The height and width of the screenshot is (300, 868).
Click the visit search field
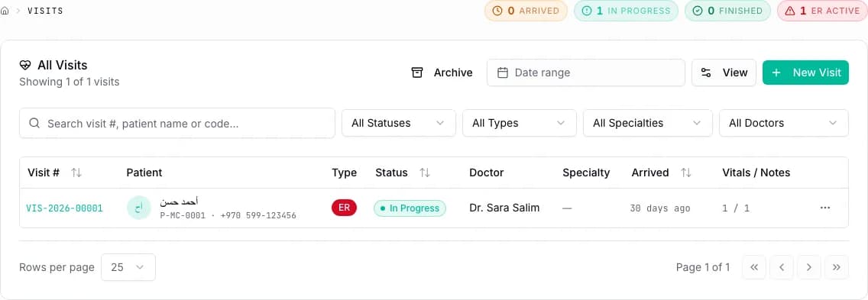coord(177,123)
